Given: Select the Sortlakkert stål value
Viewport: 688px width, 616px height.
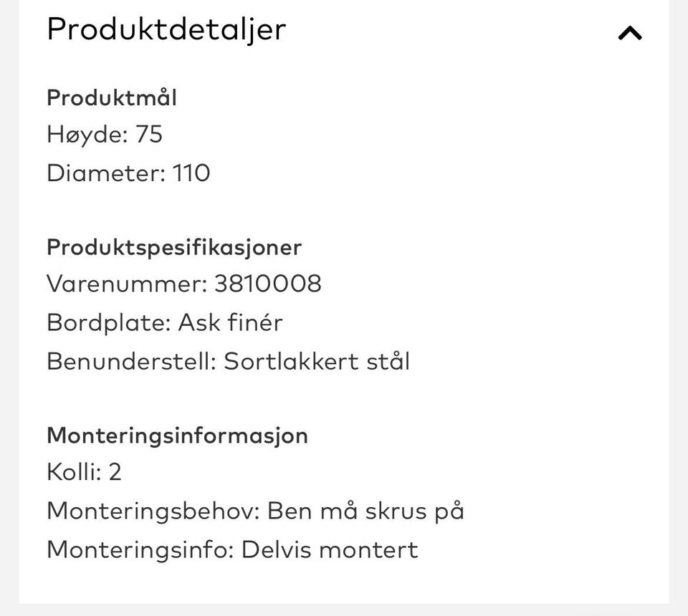Looking at the screenshot, I should click(317, 361).
